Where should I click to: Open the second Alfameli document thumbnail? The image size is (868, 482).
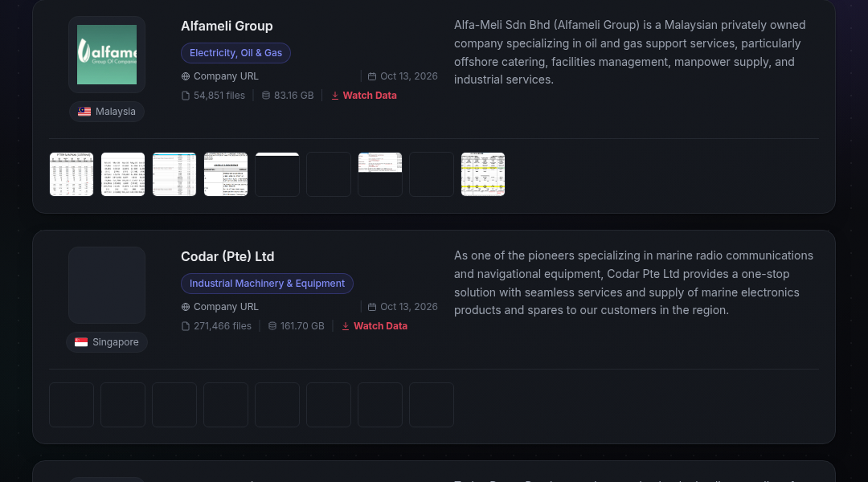pos(123,174)
